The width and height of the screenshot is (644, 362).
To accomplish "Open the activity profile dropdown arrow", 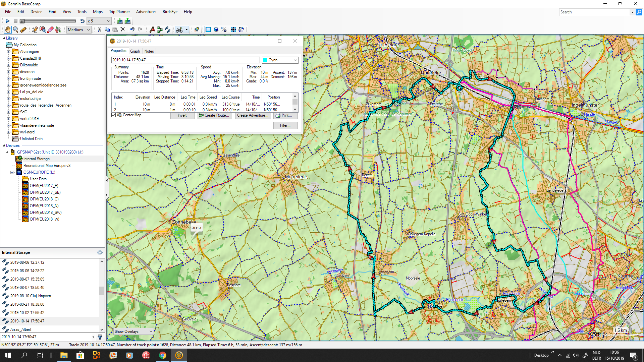I will click(x=186, y=29).
